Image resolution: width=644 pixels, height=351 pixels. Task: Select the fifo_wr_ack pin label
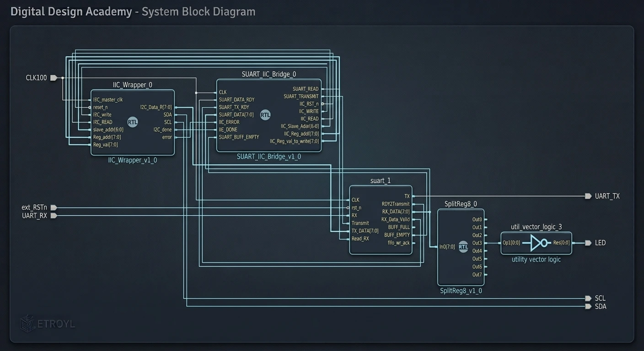399,243
